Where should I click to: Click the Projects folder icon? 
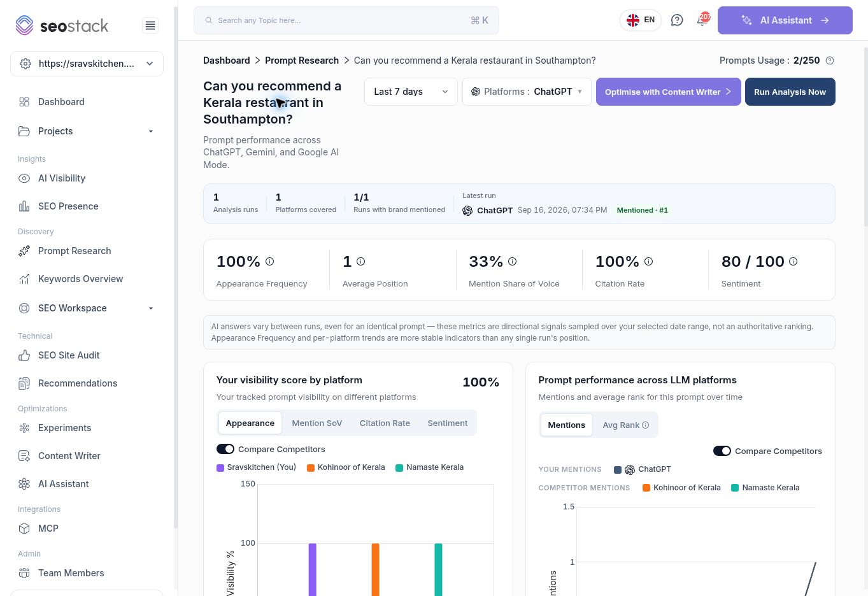(x=24, y=131)
